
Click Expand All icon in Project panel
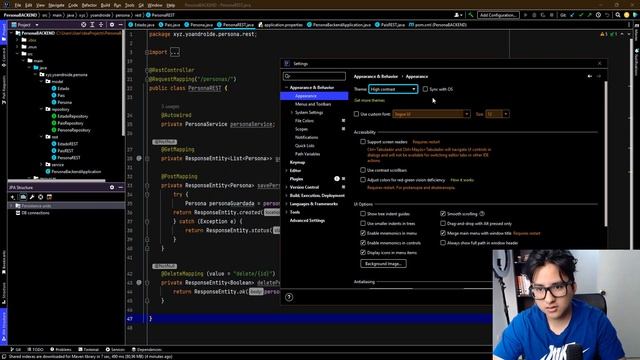[92, 25]
